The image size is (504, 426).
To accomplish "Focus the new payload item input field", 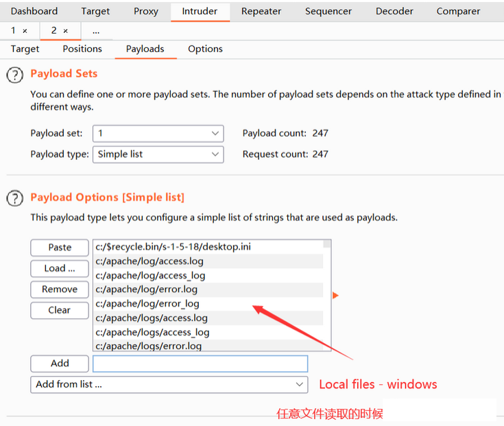I will click(x=200, y=364).
